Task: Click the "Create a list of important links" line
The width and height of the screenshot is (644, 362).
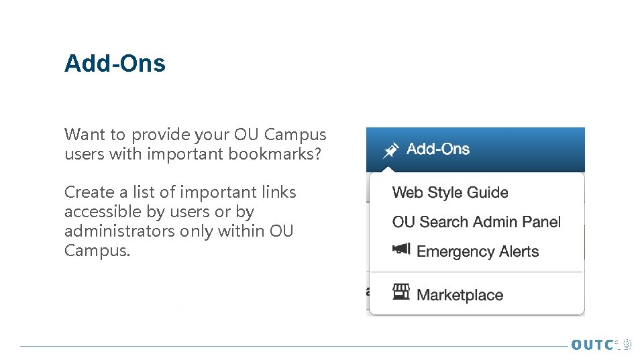Action: (180, 192)
